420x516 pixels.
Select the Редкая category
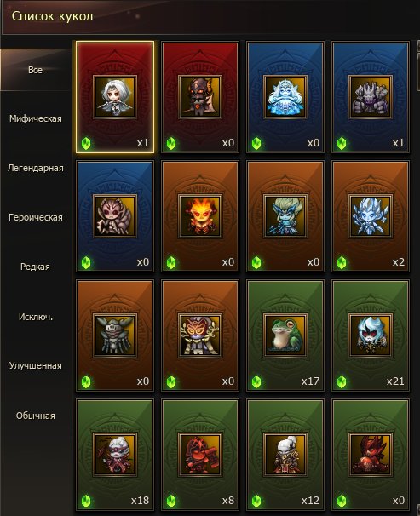tap(35, 267)
